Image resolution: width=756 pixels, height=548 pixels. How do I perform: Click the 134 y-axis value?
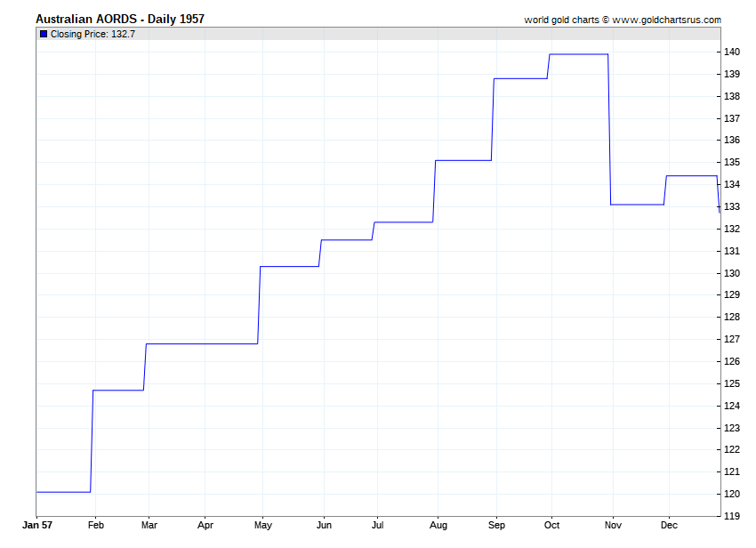[732, 184]
